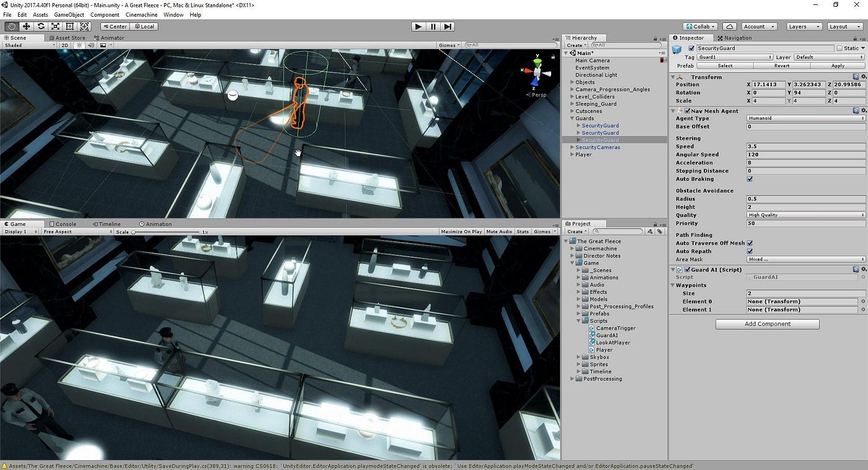Toggle Local handle rotation button
The width and height of the screenshot is (868, 470).
pos(144,27)
